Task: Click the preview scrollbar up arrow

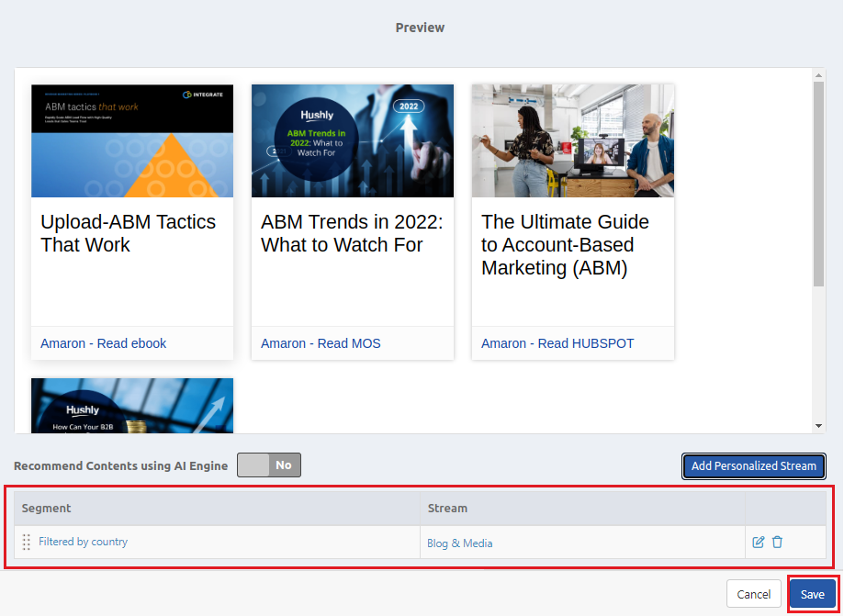Action: click(818, 75)
